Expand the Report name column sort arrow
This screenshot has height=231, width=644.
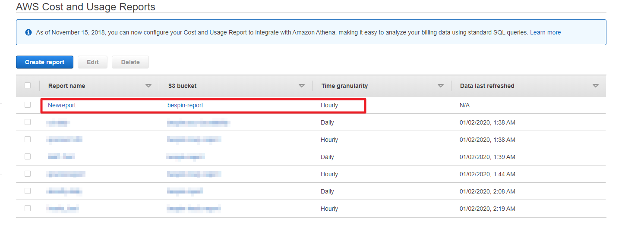point(148,86)
